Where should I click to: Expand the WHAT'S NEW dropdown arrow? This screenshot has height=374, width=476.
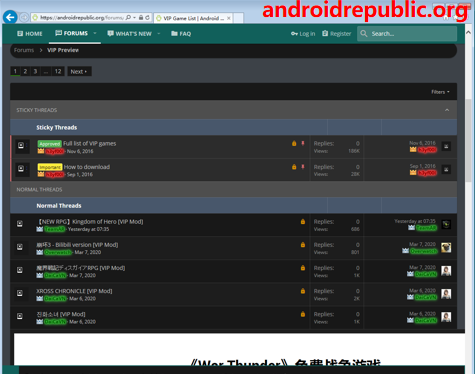(159, 34)
